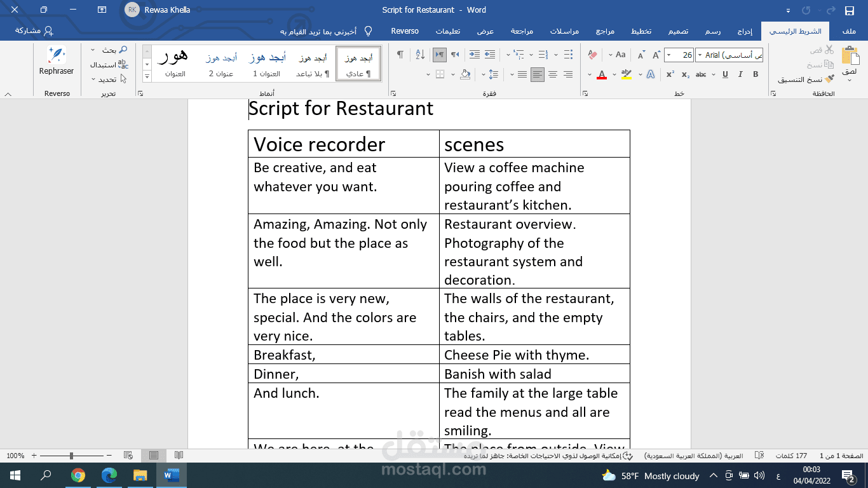This screenshot has width=868, height=488.
Task: Align text to the right
Action: click(568, 74)
